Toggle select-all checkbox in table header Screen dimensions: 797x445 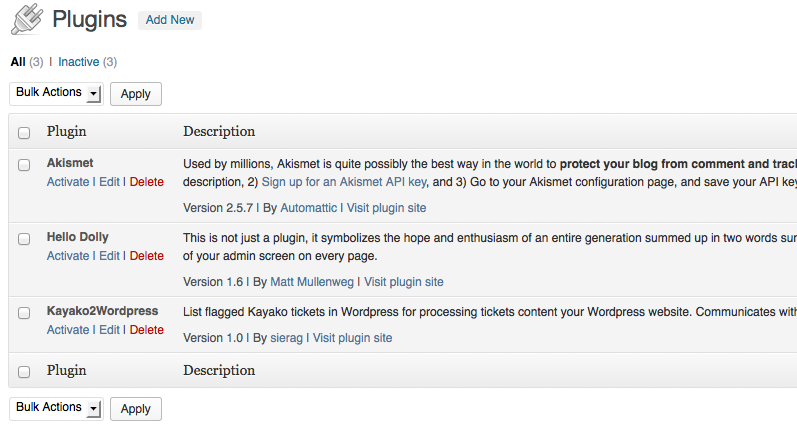[x=24, y=133]
